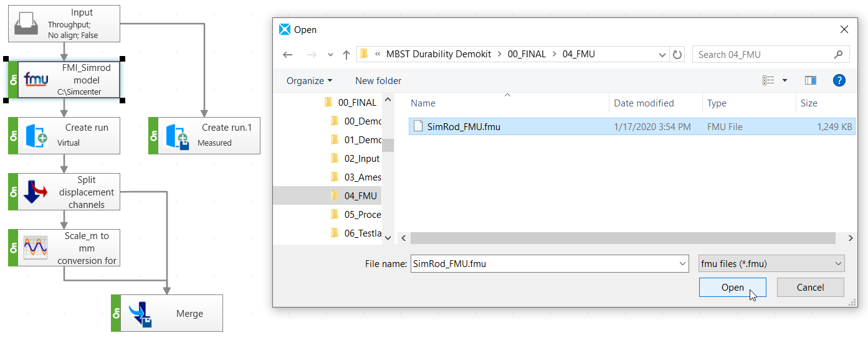Select the Merge node icon
This screenshot has width=868, height=338.
click(141, 314)
